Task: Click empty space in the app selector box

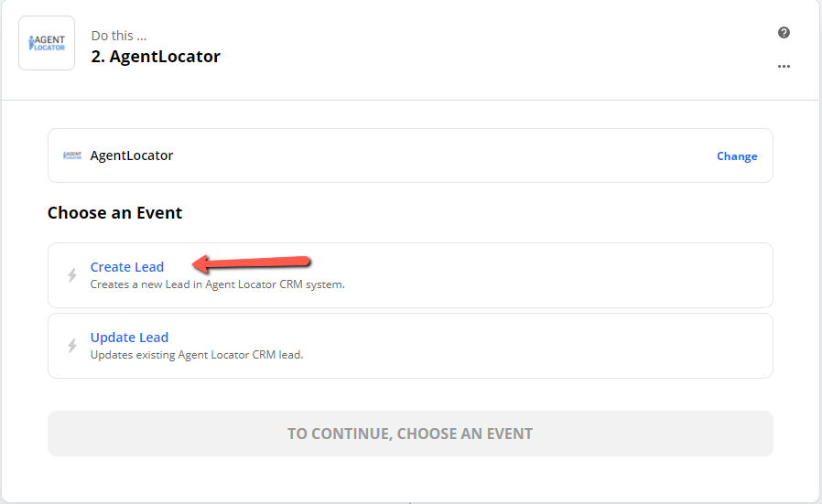Action: (446, 155)
